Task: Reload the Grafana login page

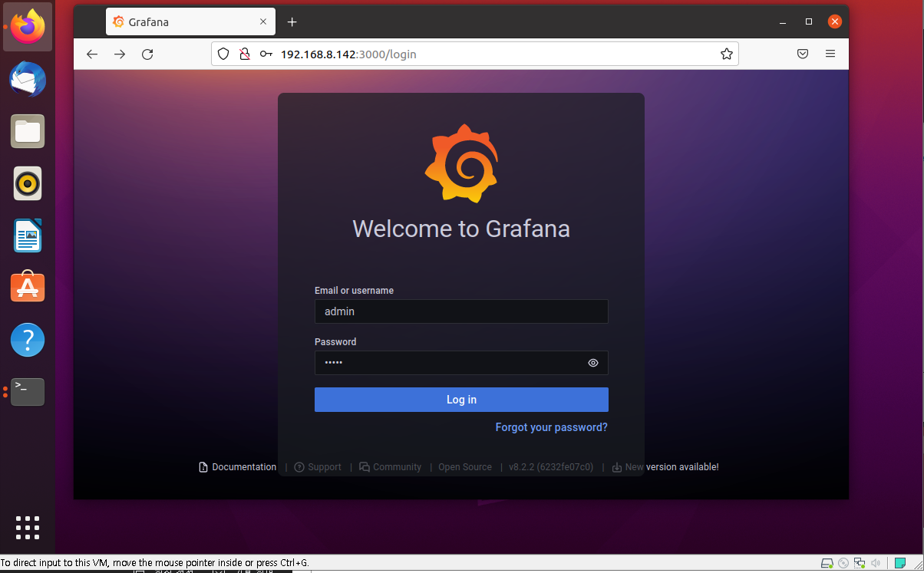Action: [x=147, y=54]
